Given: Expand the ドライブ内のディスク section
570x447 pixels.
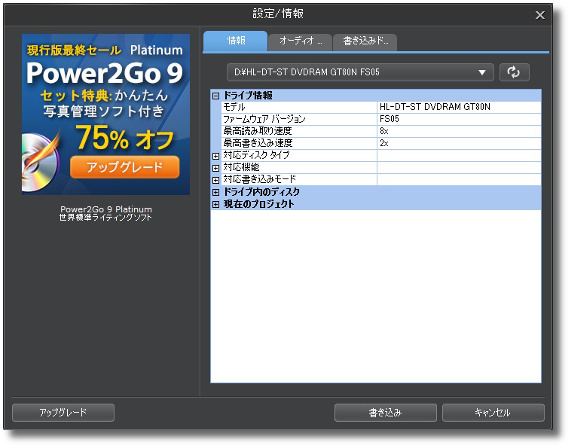Looking at the screenshot, I should pyautogui.click(x=216, y=192).
